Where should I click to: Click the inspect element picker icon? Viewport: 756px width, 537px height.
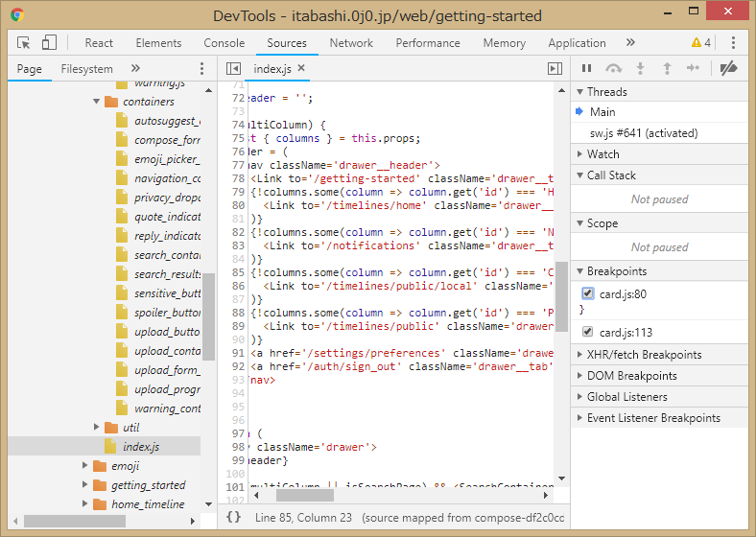click(x=24, y=43)
